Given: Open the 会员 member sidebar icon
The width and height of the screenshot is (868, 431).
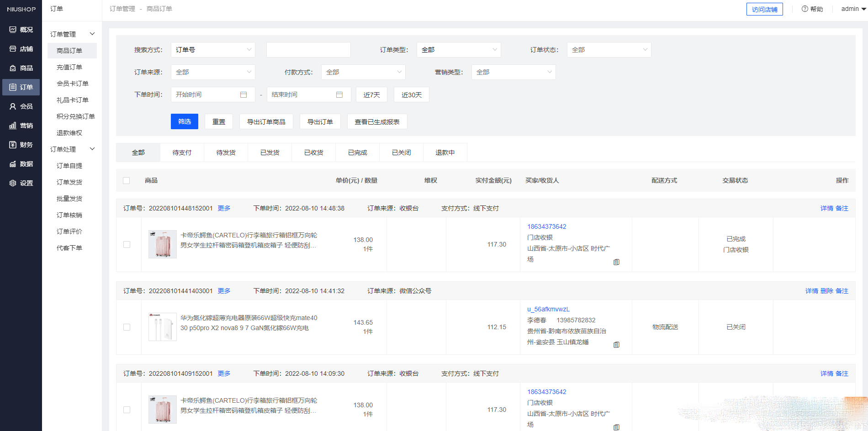Looking at the screenshot, I should point(13,106).
